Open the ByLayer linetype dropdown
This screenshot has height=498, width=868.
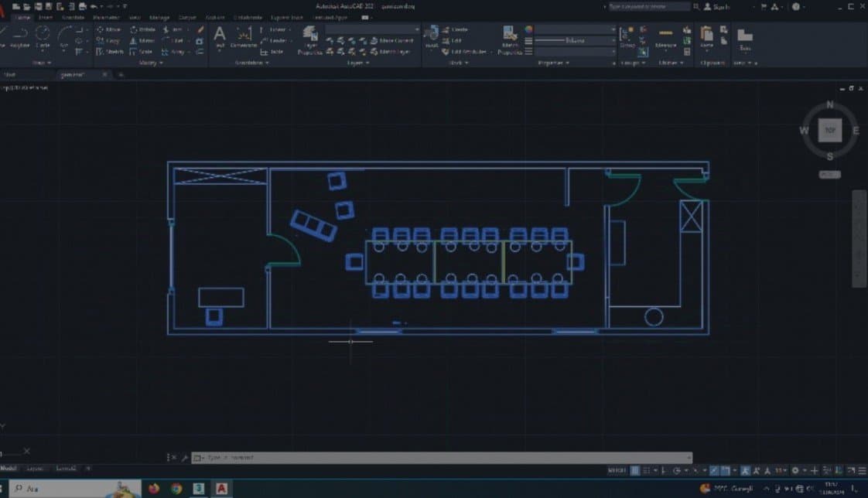[575, 40]
